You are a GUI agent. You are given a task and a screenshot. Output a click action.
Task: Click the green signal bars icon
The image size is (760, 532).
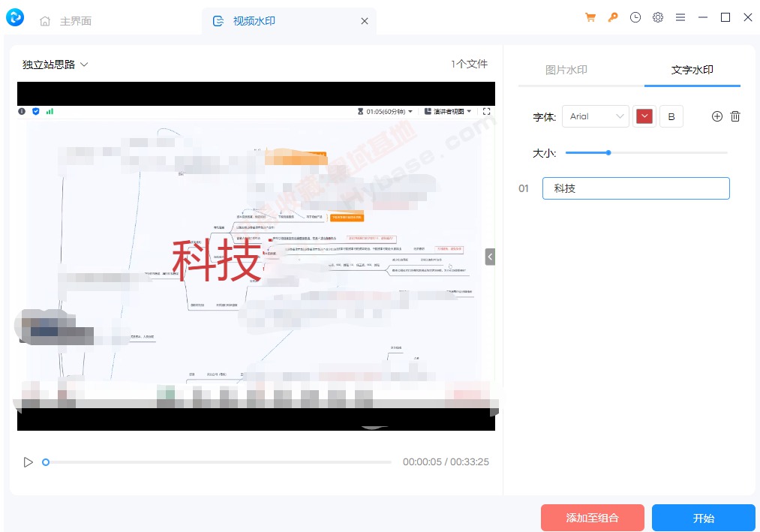coord(50,111)
